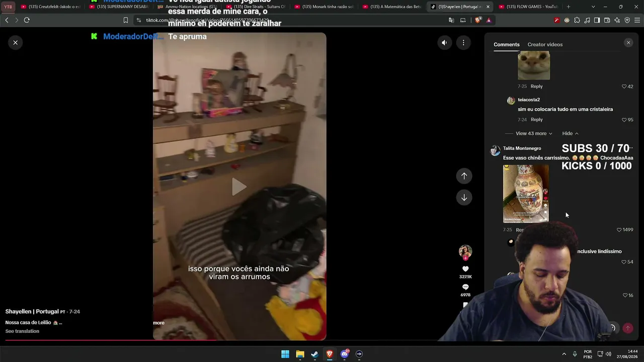
Task: Open the Windows Start menu
Action: [285, 354]
